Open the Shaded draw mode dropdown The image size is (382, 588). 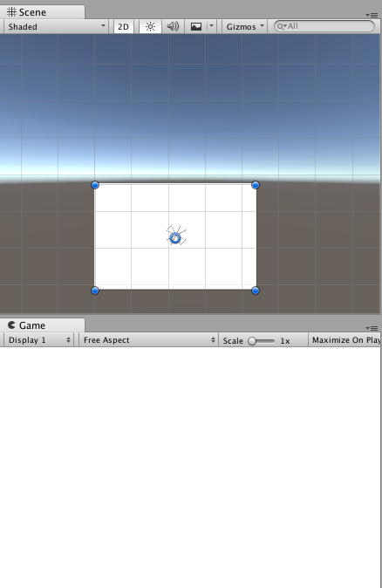[x=56, y=27]
